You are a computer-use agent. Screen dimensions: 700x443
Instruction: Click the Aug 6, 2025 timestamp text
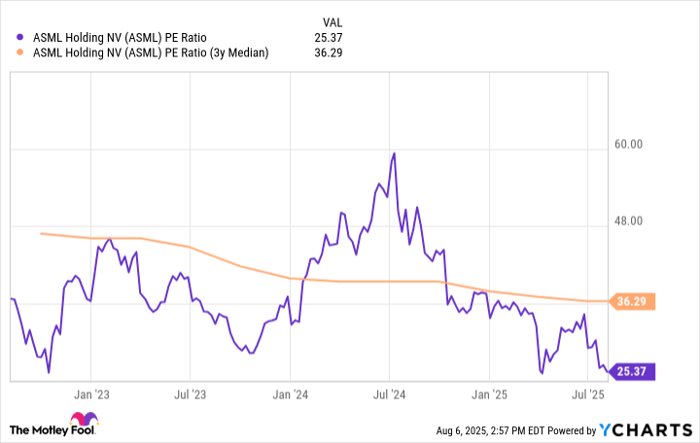tap(490, 430)
